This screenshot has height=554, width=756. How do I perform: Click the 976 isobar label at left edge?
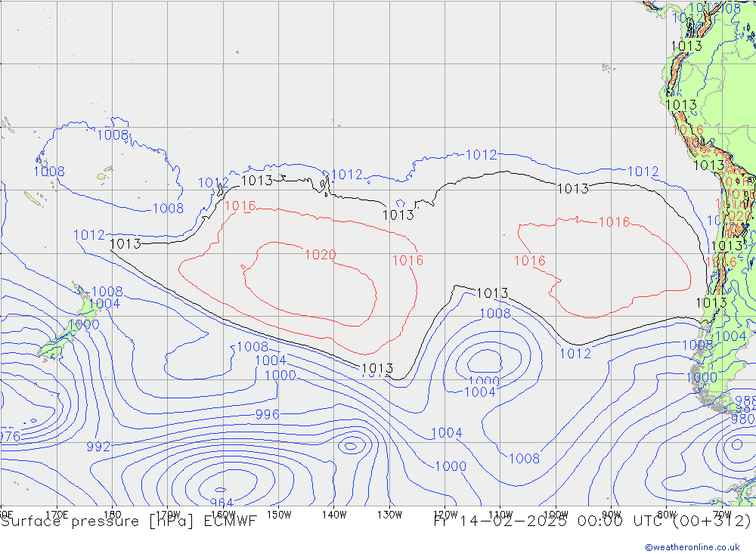[x=10, y=436]
